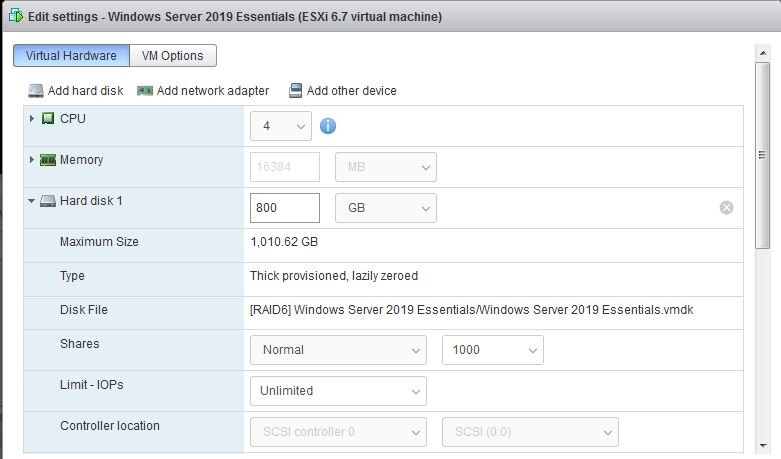Open the Limit - IOPs Unlimited dropdown
781x459 pixels.
click(338, 391)
